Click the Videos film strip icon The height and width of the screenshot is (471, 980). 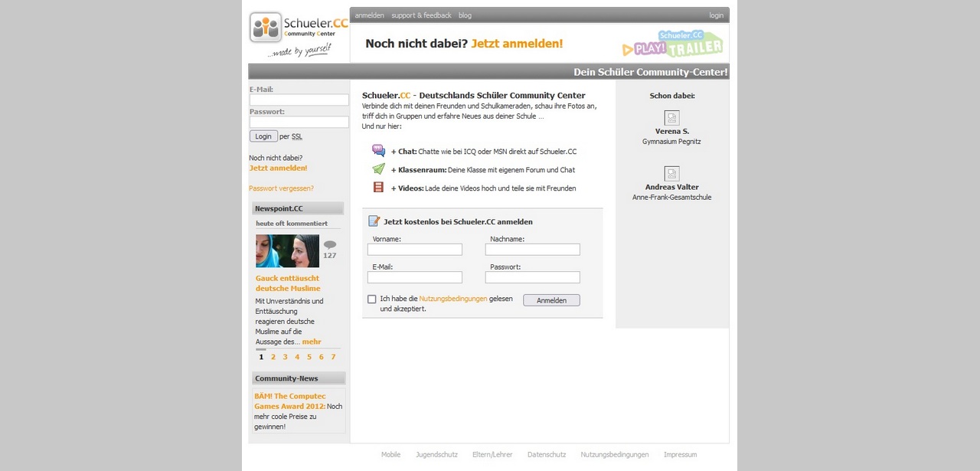[x=378, y=187]
